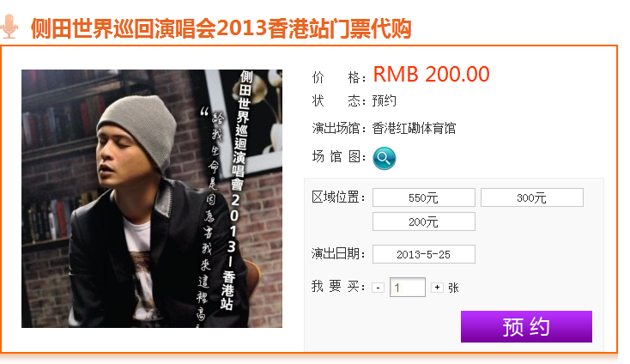Viewport: 630px width, 364px height.
Task: Open the concert poster image
Action: pos(152,198)
